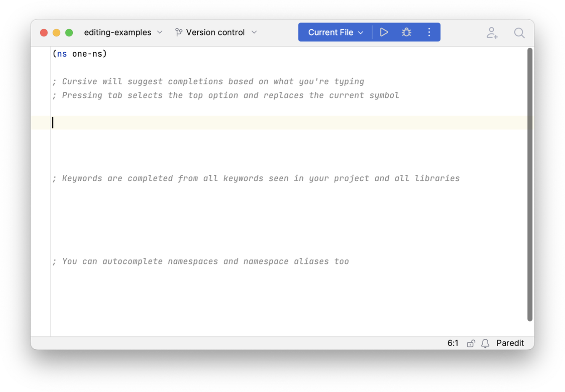Start debugging with the bug icon
The height and width of the screenshot is (392, 565).
[406, 32]
